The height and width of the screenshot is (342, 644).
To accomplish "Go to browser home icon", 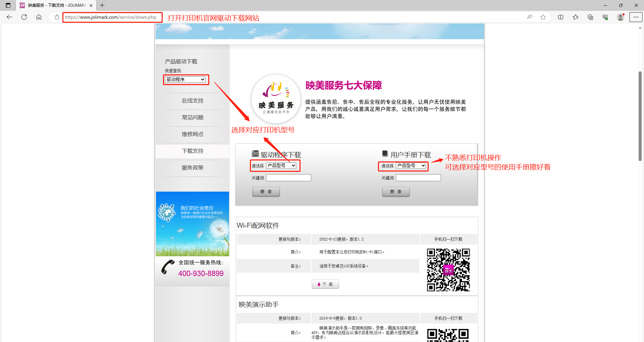I will (x=39, y=17).
